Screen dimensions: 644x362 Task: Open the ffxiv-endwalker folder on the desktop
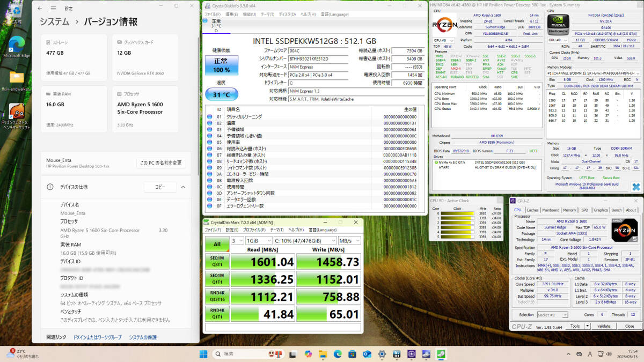(x=16, y=80)
